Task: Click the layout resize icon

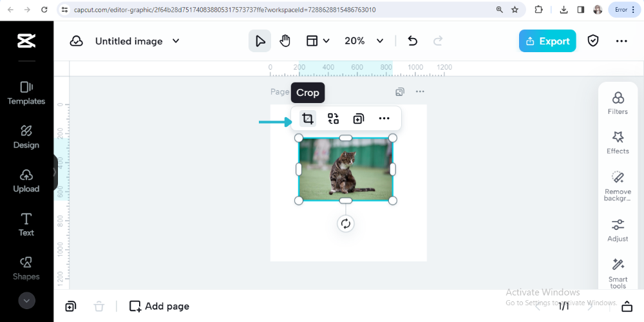Action: [x=312, y=41]
